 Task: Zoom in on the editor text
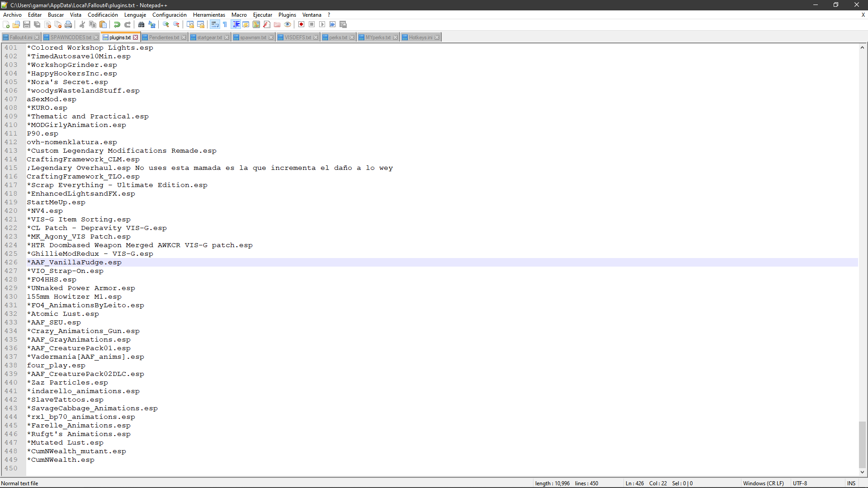pos(166,24)
